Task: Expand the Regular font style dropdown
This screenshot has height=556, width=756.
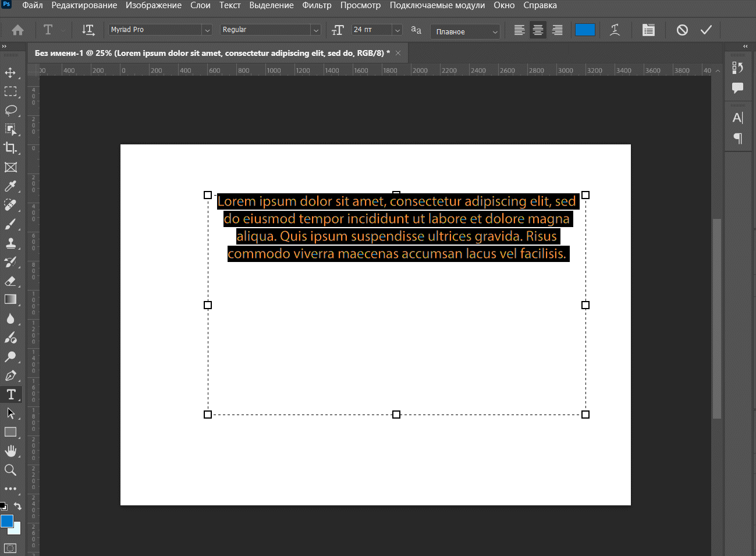Action: coord(315,30)
